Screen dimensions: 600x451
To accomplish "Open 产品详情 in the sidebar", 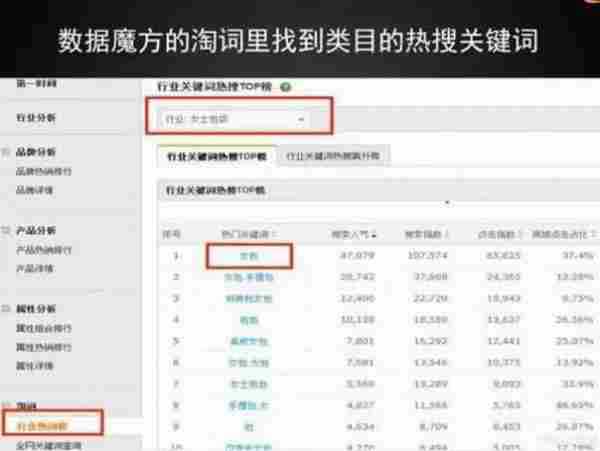I will pyautogui.click(x=34, y=269).
